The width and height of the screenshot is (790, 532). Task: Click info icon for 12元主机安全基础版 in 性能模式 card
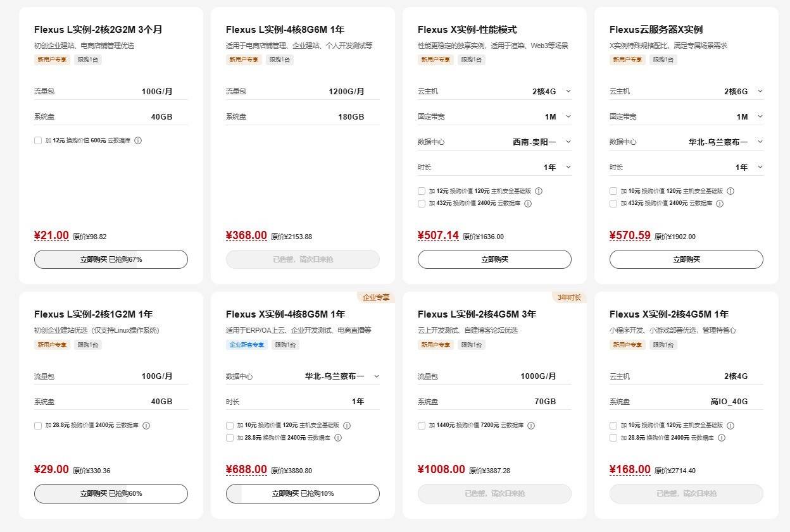coord(539,191)
